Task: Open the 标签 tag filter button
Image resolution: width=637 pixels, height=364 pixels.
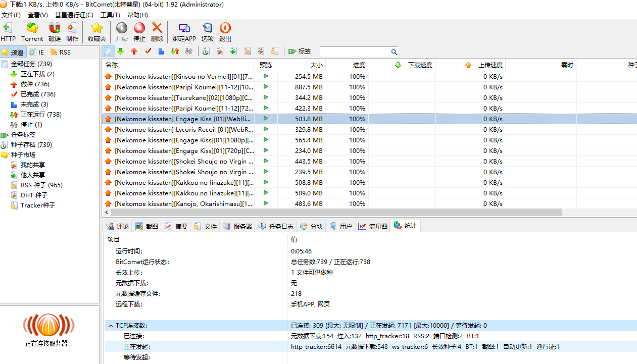Action: coord(300,51)
